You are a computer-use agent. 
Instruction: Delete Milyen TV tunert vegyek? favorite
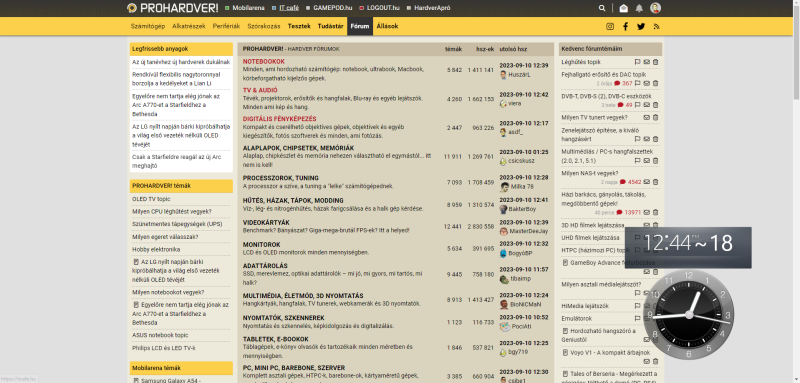656,118
